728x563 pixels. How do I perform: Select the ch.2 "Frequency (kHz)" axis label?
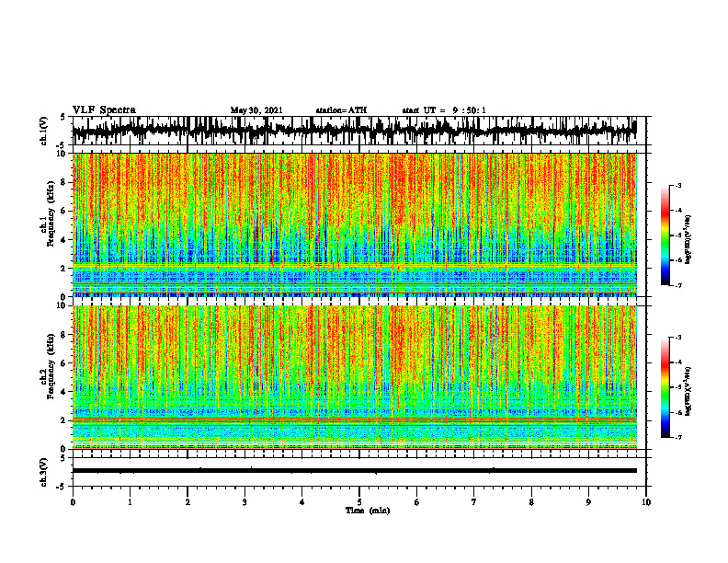51,366
